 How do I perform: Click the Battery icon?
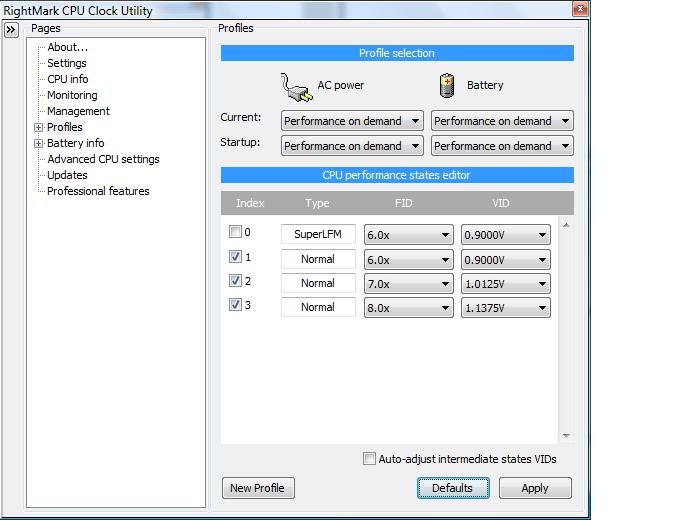(447, 85)
